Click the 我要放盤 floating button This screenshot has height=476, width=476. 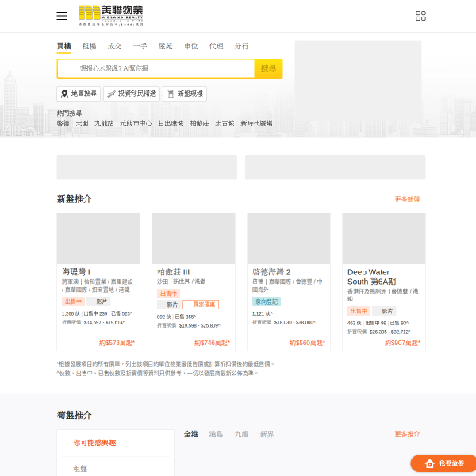coord(443,463)
